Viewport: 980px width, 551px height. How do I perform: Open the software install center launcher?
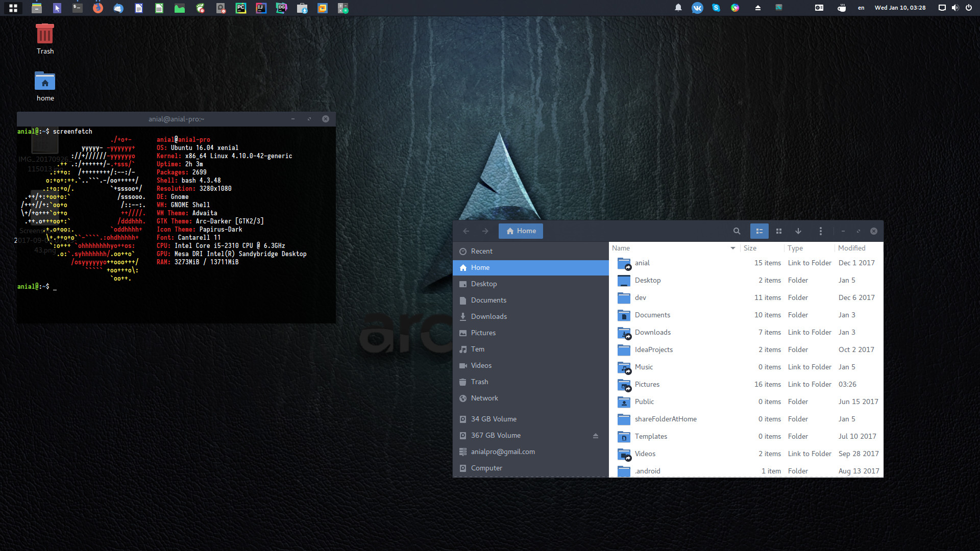(x=302, y=8)
